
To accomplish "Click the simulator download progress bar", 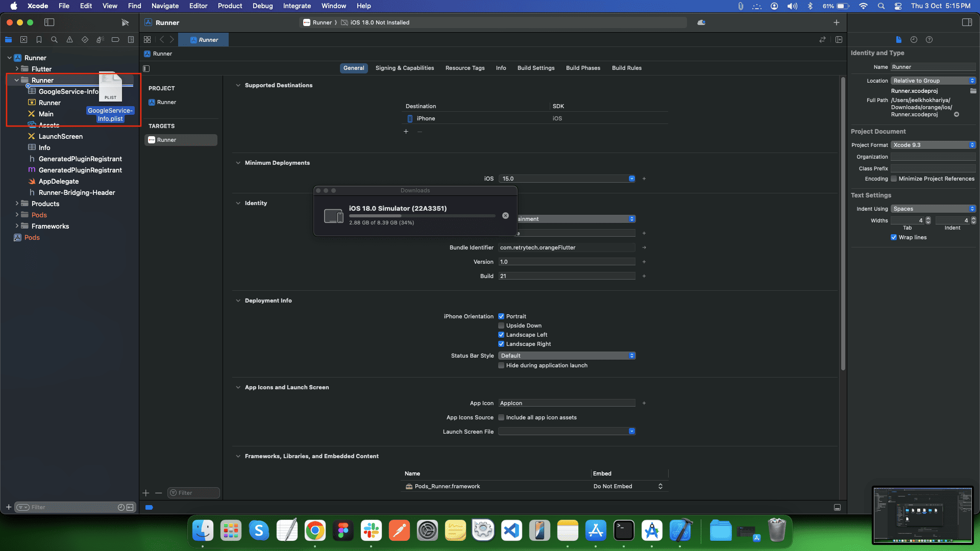I will [422, 216].
